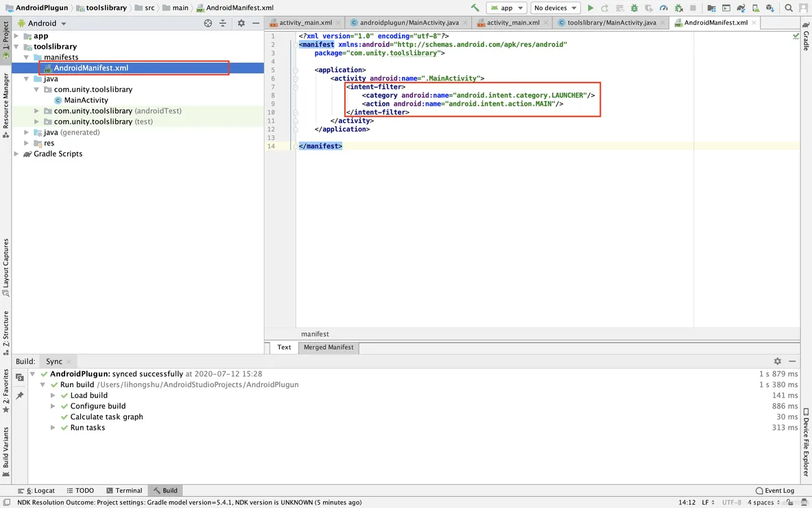Collapse all in Project panel toolbar
812x508 pixels.
point(223,23)
